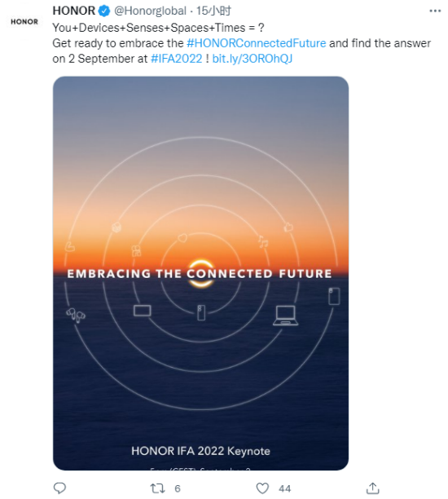Open the 15小时 timestamp

(x=213, y=11)
